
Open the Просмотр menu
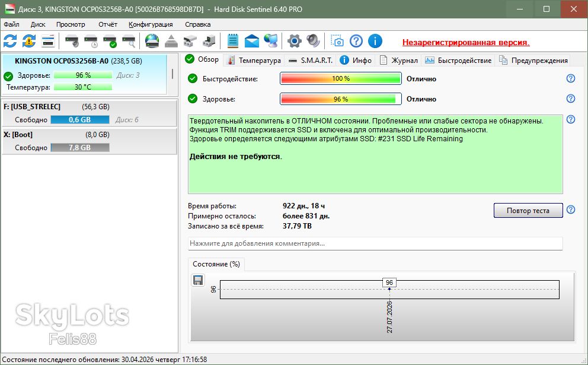point(71,24)
